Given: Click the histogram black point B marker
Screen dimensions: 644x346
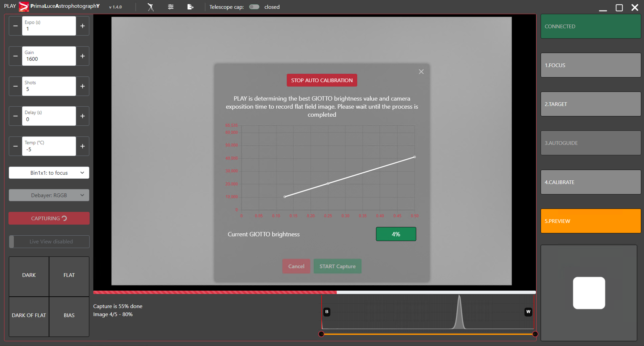Looking at the screenshot, I should [327, 312].
